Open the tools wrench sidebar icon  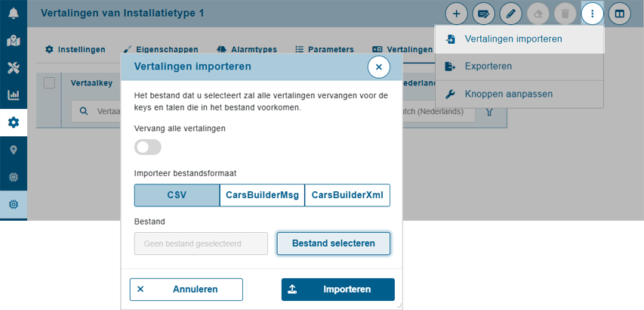[x=14, y=68]
